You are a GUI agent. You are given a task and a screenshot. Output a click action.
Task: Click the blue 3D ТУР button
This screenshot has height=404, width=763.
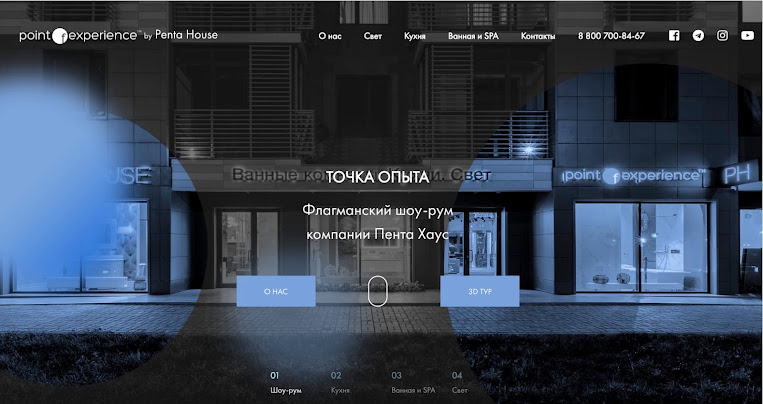[480, 292]
